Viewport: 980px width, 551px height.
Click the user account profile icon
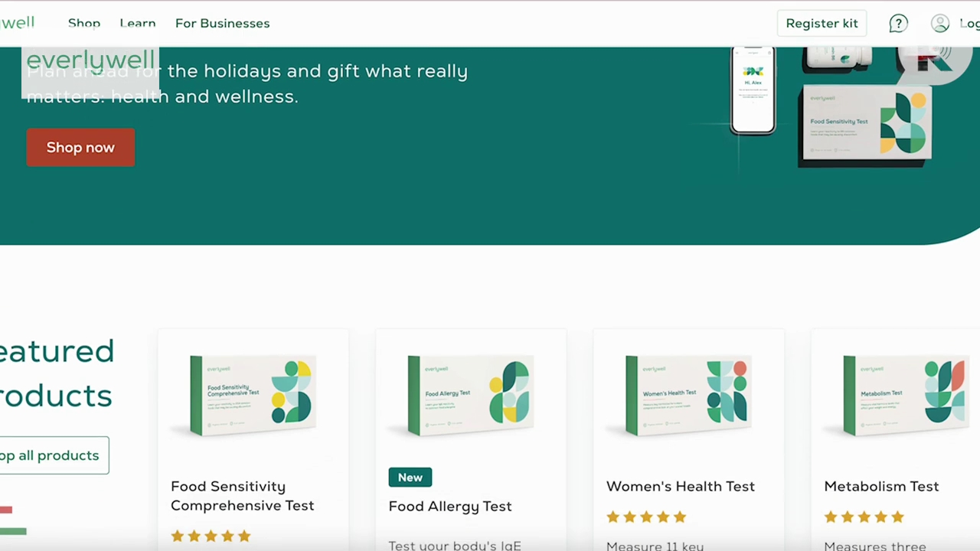pyautogui.click(x=940, y=24)
